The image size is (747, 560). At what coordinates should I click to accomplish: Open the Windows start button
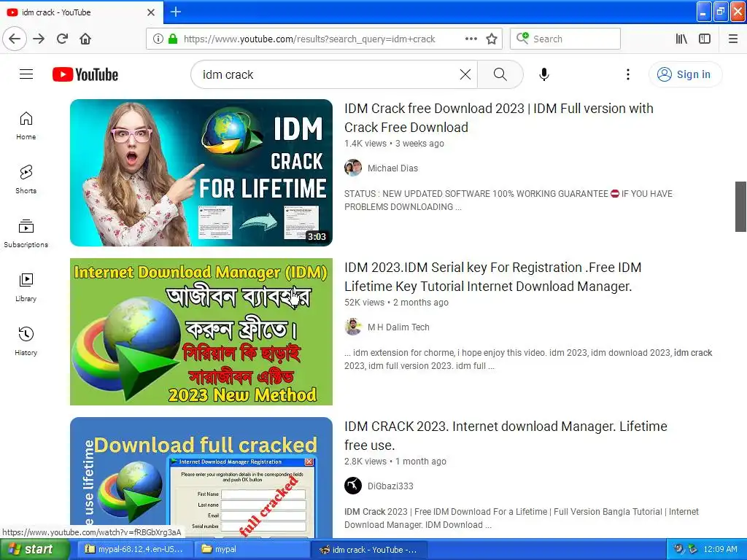coord(34,550)
